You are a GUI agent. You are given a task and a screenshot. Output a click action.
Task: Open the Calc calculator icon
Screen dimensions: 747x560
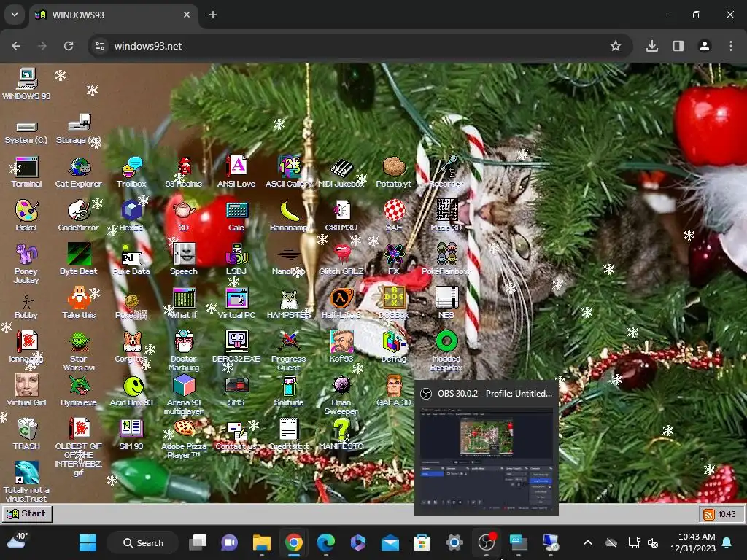pos(236,211)
